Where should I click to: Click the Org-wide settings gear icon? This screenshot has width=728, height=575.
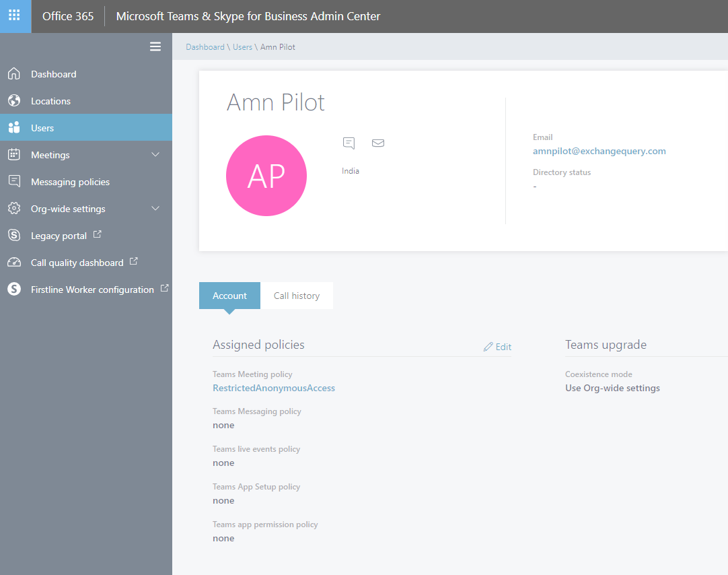click(14, 209)
